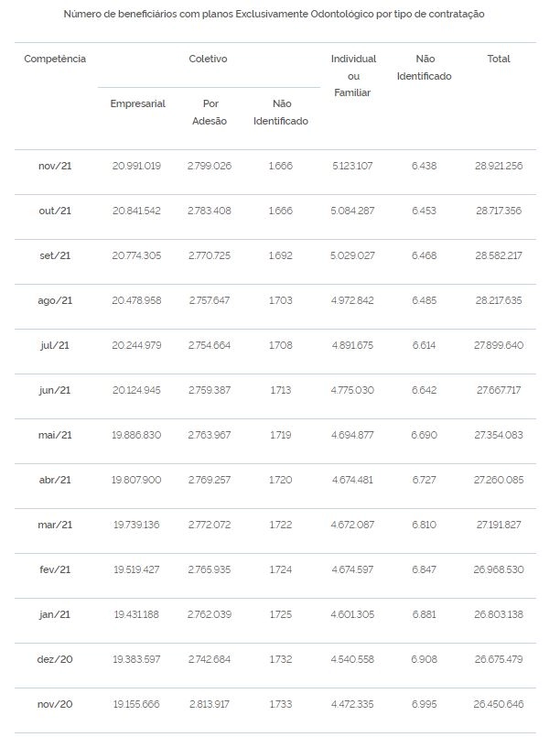Click the jul/21 total 27.899.640
This screenshot has width=560, height=737.
coord(499,345)
